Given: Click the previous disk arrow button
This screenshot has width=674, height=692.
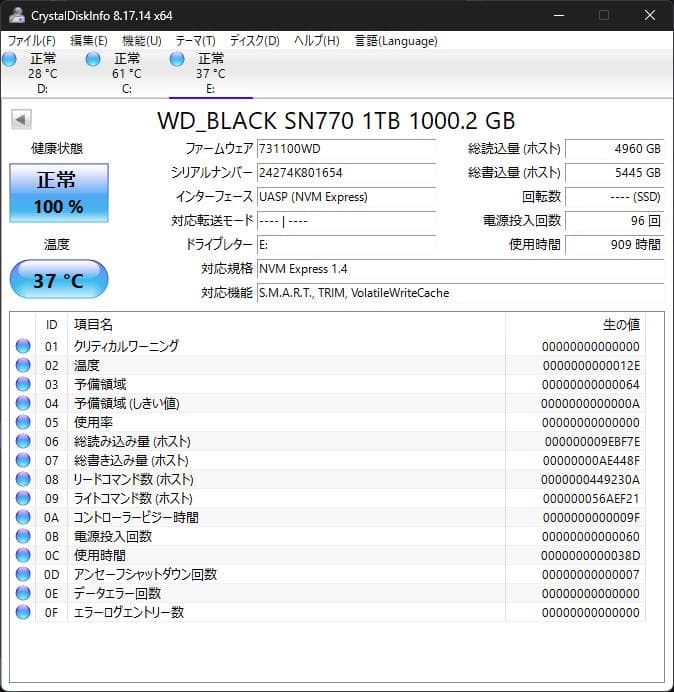Looking at the screenshot, I should (21, 120).
